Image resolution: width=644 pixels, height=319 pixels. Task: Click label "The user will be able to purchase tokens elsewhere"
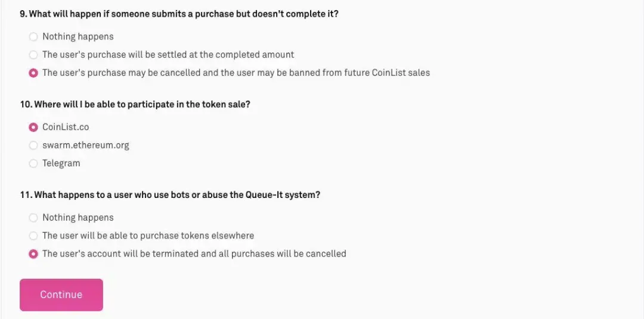pyautogui.click(x=148, y=236)
